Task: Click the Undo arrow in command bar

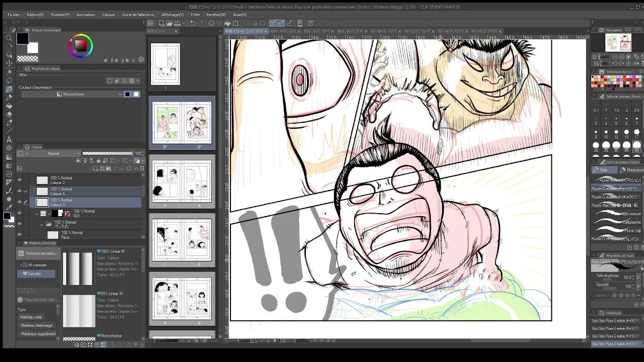Action: point(192,23)
